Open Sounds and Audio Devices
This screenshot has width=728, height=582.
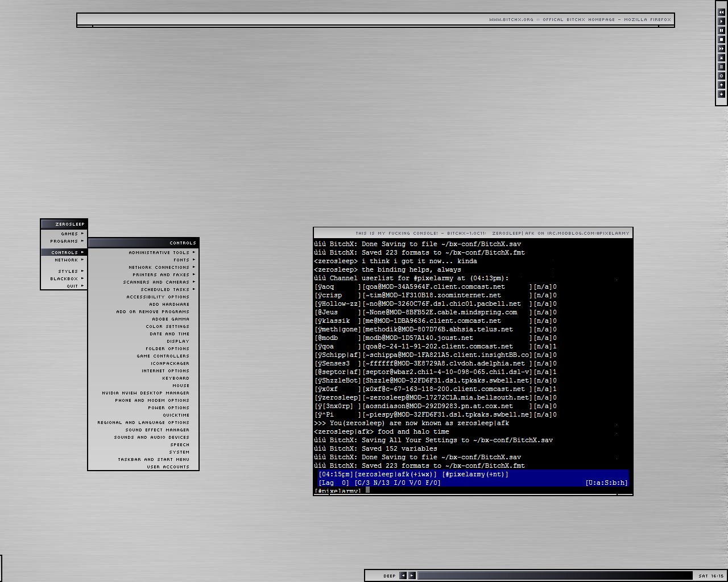(143, 437)
